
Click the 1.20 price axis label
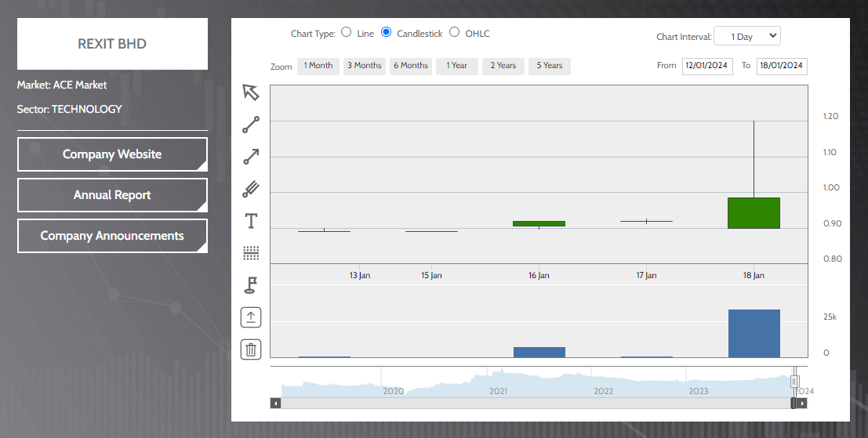click(831, 116)
